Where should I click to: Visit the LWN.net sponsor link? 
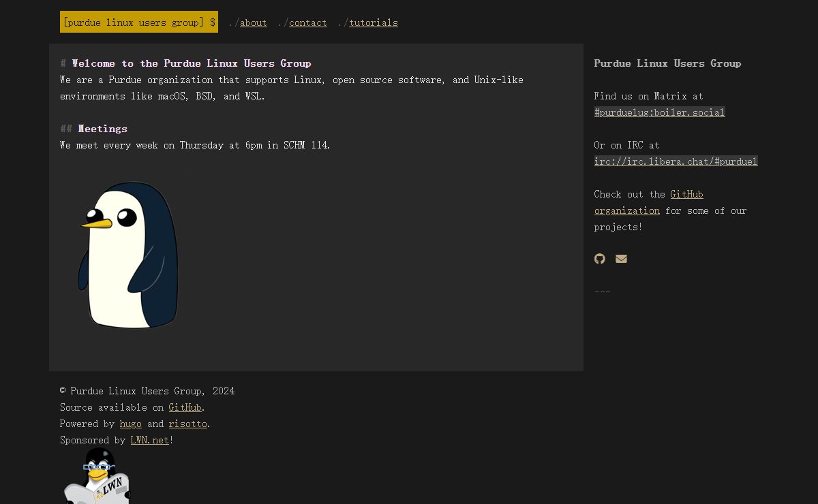tap(149, 440)
